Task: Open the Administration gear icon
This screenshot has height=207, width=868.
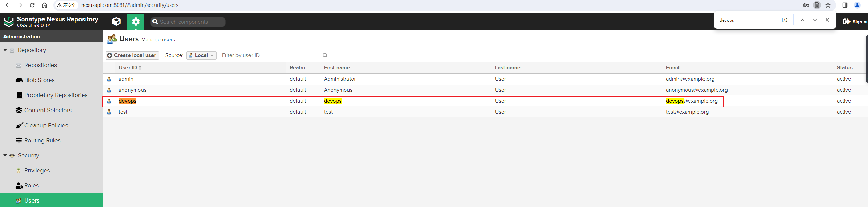Action: (136, 22)
